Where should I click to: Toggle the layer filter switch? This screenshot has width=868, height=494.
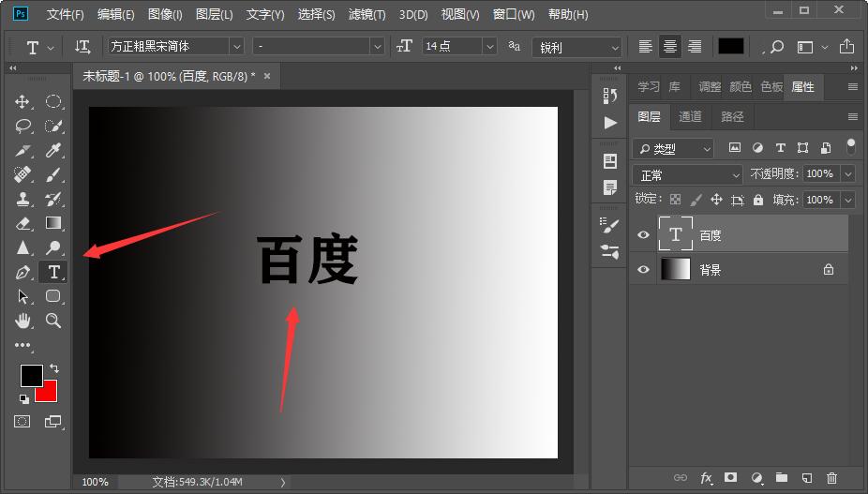coord(851,147)
